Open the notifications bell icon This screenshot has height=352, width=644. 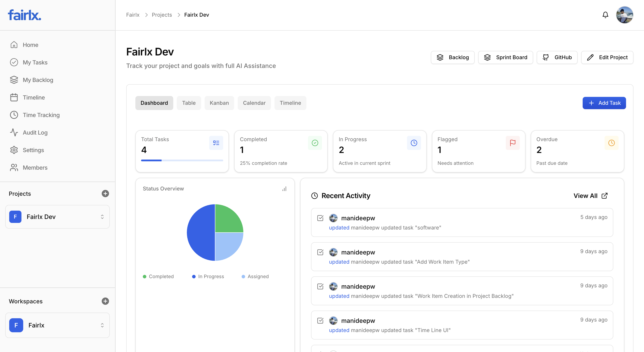(605, 15)
